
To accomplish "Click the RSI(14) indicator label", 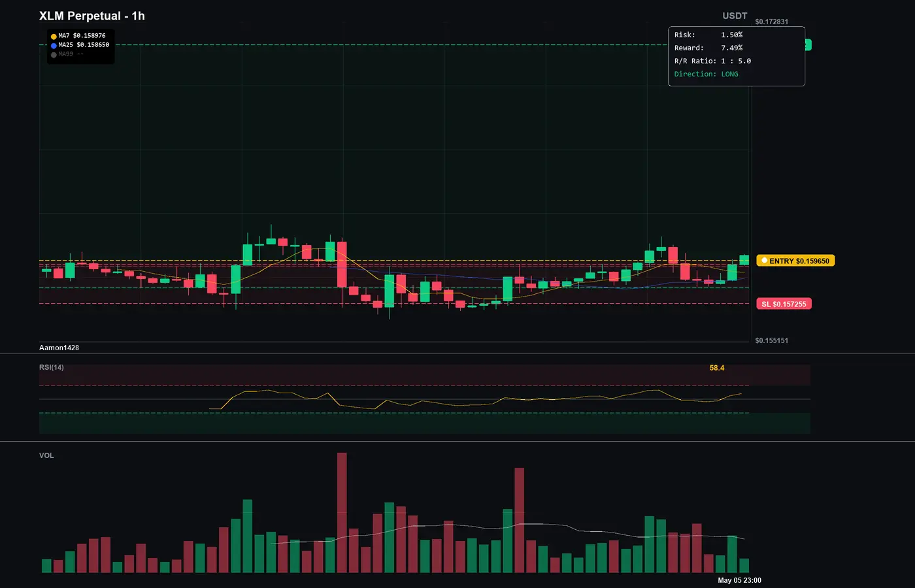I will coord(52,367).
